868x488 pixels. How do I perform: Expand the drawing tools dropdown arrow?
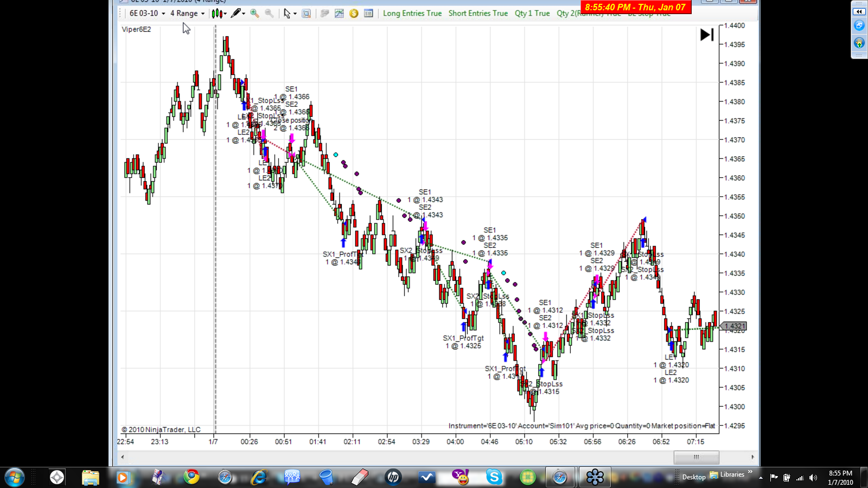[x=244, y=14]
